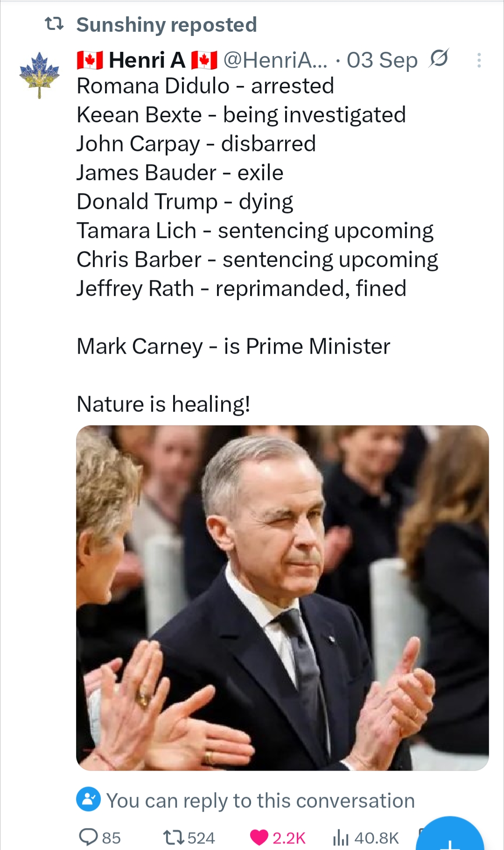Tap the 2.2K likes count
This screenshot has height=850, width=504.
click(x=289, y=838)
